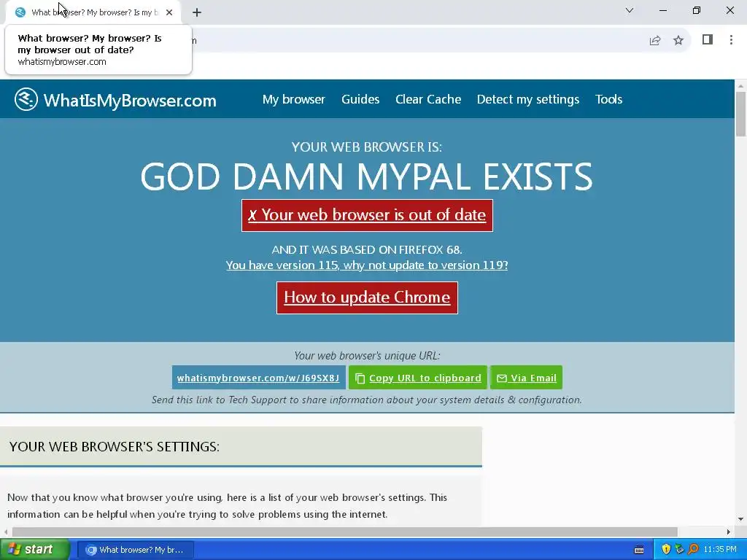Click the 11:35 PM clock
The image size is (747, 560).
coord(720,550)
